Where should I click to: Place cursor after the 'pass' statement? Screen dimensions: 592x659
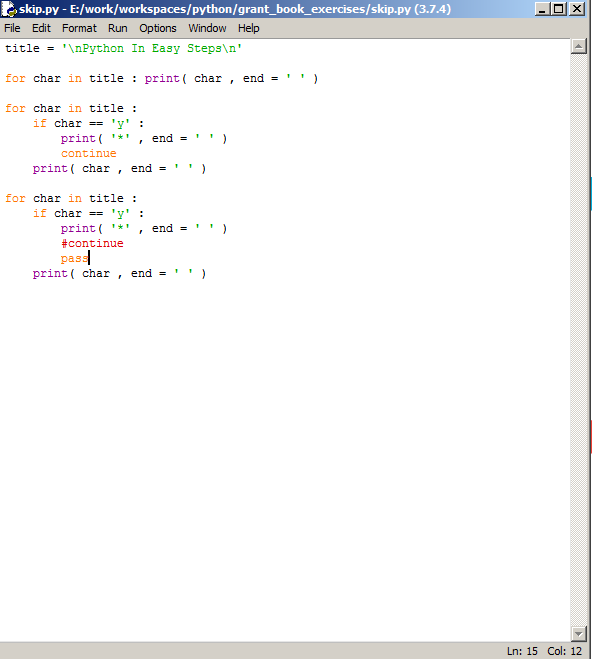(x=89, y=258)
